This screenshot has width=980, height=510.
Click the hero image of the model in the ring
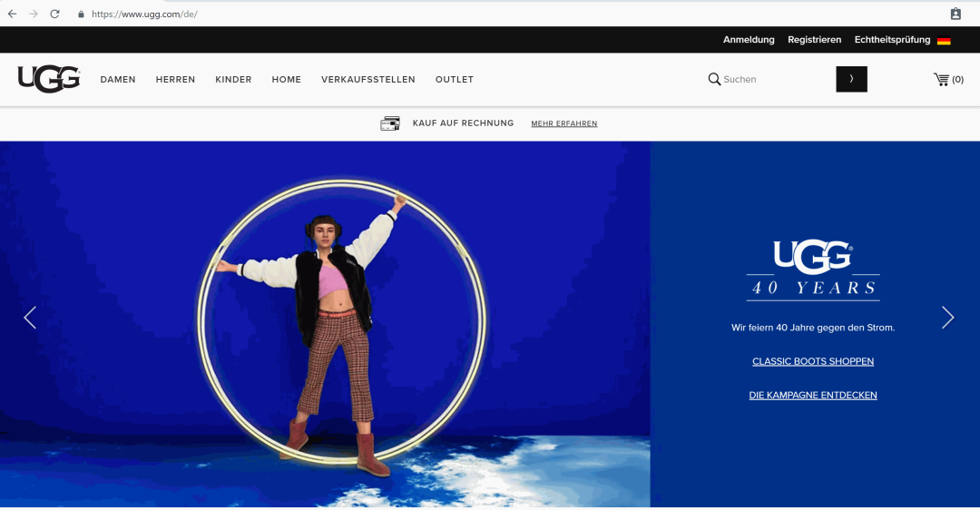325,324
